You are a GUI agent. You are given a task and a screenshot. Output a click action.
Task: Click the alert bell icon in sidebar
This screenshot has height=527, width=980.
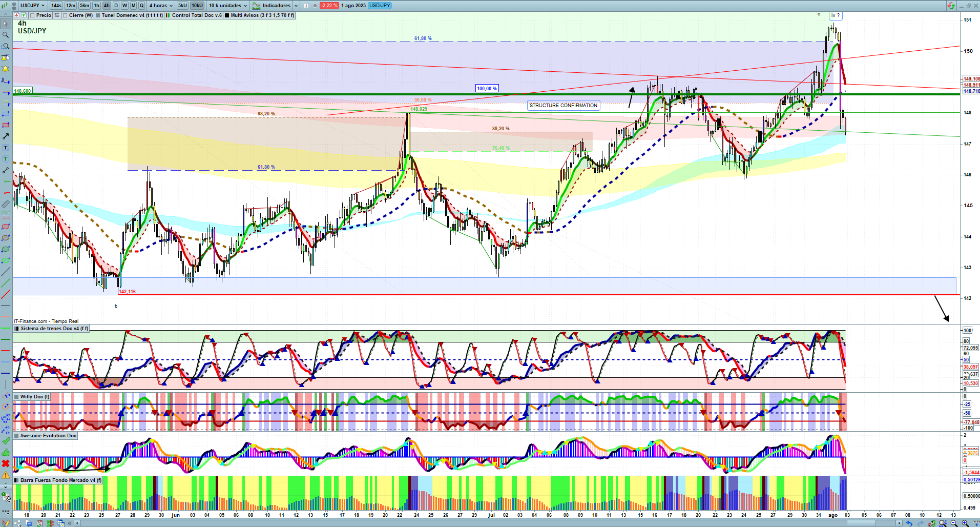click(x=6, y=69)
